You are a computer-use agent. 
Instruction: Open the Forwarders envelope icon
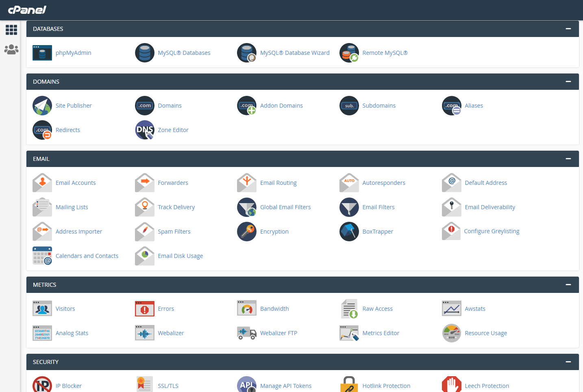(145, 183)
